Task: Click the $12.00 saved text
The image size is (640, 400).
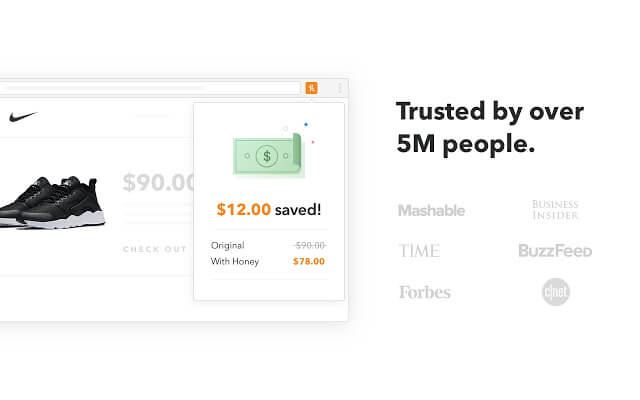Action: (269, 209)
